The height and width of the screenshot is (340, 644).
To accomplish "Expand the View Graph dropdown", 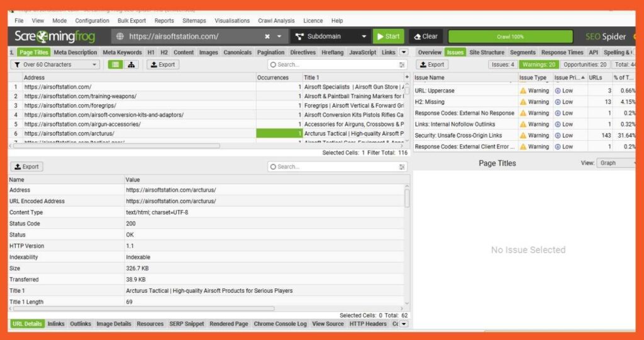I will pyautogui.click(x=616, y=163).
